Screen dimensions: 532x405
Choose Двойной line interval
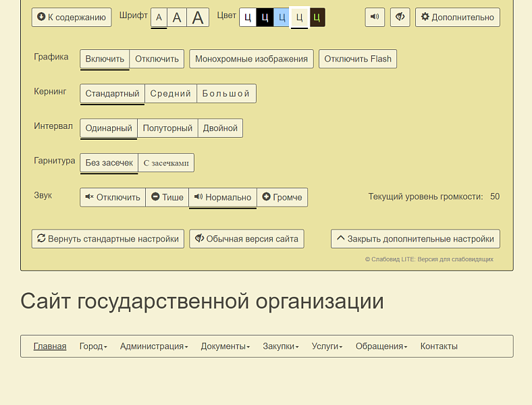[220, 128]
